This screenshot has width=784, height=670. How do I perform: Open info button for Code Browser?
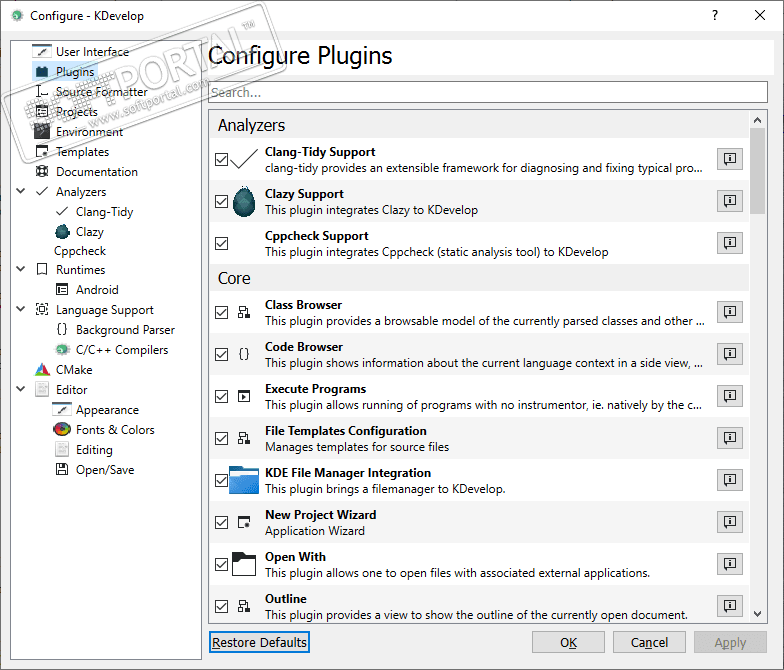[x=730, y=354]
